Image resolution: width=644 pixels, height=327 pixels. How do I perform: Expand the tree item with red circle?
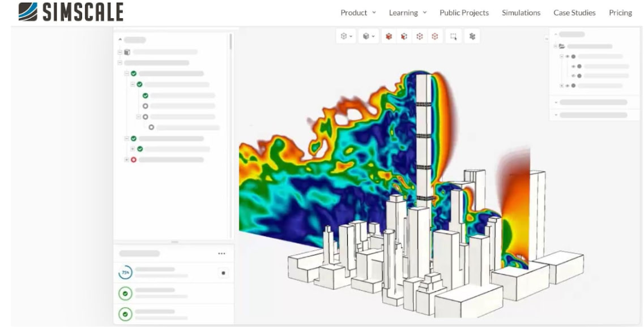(x=126, y=160)
